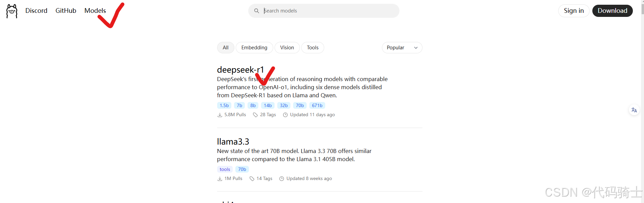The height and width of the screenshot is (203, 644).
Task: Click the translate page floating icon
Action: click(634, 110)
